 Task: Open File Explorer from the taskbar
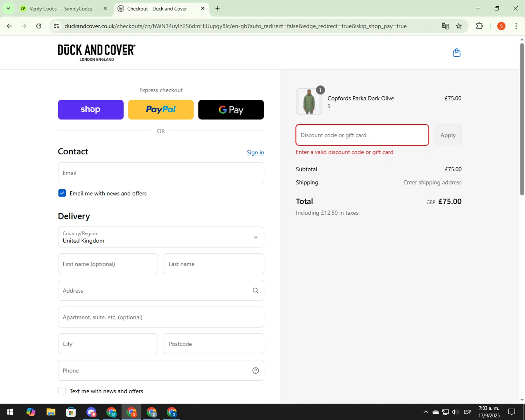(x=51, y=412)
